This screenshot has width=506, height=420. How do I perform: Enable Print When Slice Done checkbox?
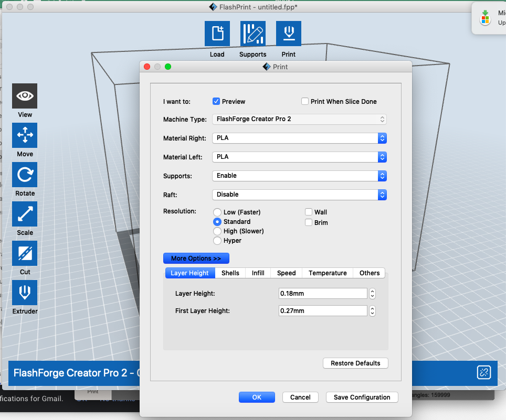304,101
